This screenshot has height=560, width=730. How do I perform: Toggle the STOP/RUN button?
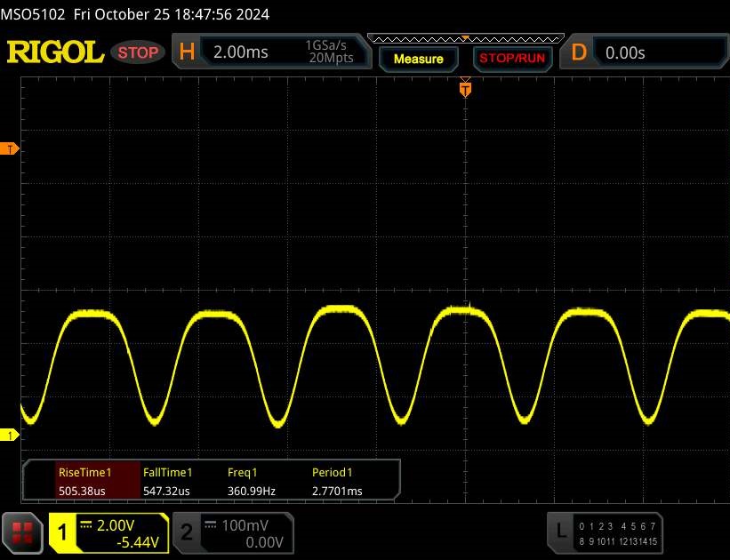pos(512,58)
